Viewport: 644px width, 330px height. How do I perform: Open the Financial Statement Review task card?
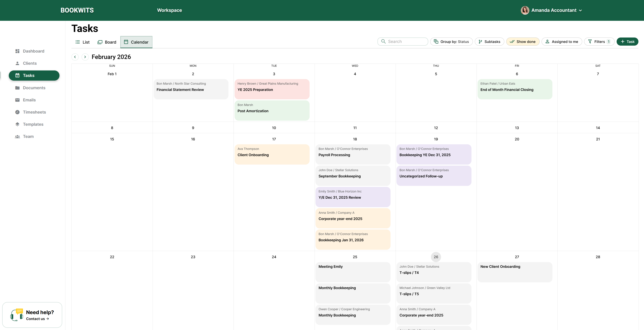(191, 89)
